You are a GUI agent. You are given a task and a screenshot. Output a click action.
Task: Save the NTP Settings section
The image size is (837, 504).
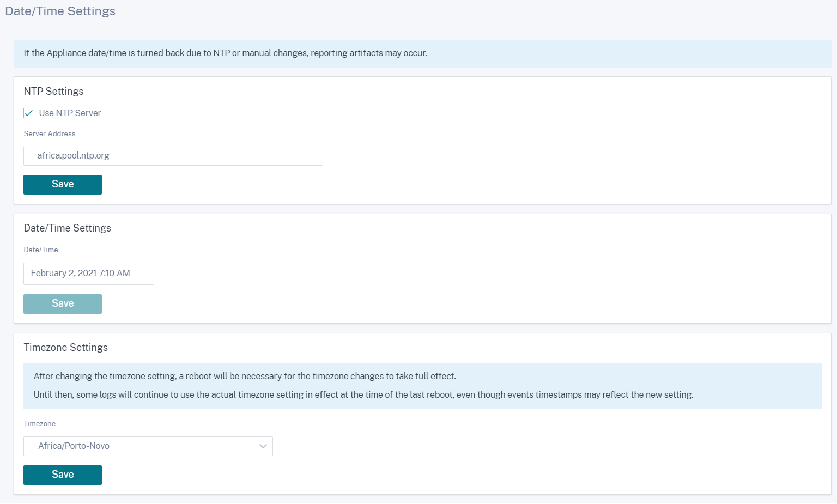coord(63,185)
